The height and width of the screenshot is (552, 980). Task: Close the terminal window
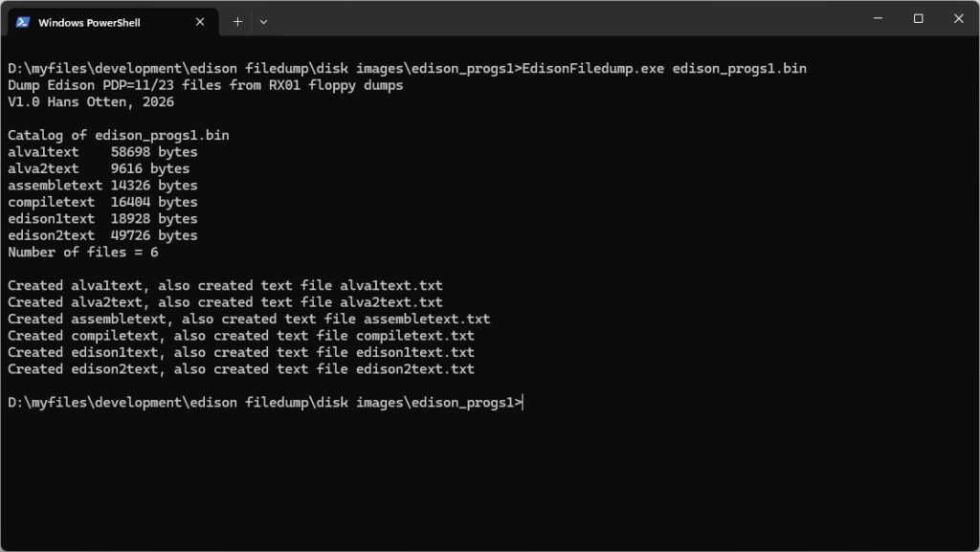point(958,18)
